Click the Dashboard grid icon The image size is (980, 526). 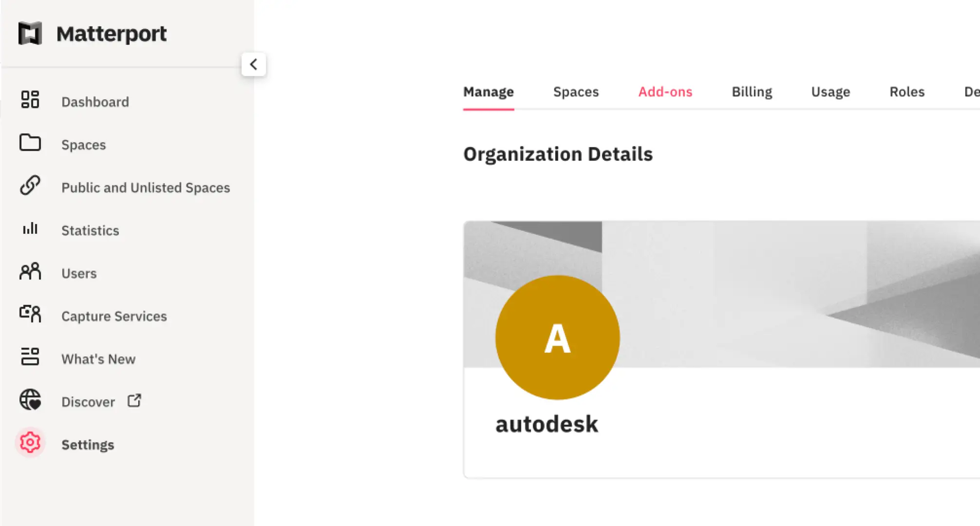[x=30, y=99]
